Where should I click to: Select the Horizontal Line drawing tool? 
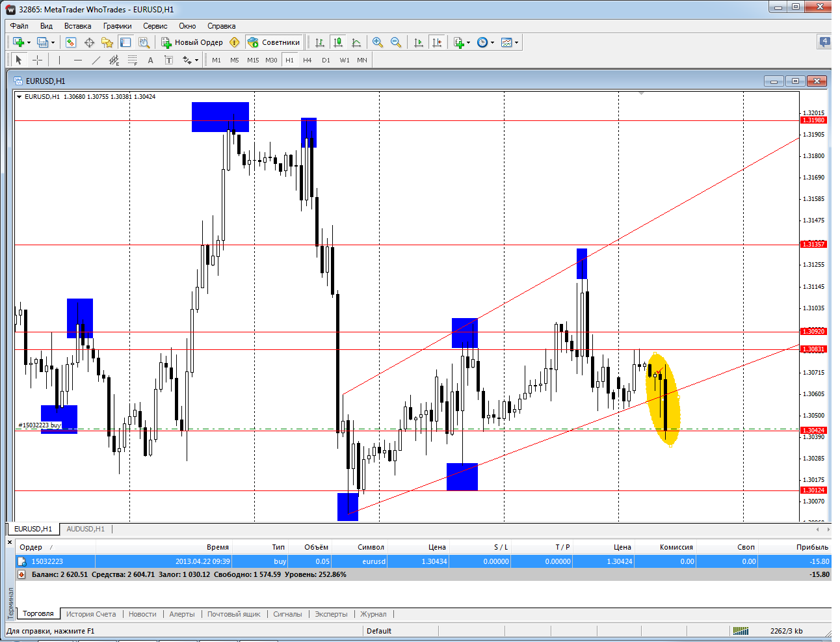[78, 60]
